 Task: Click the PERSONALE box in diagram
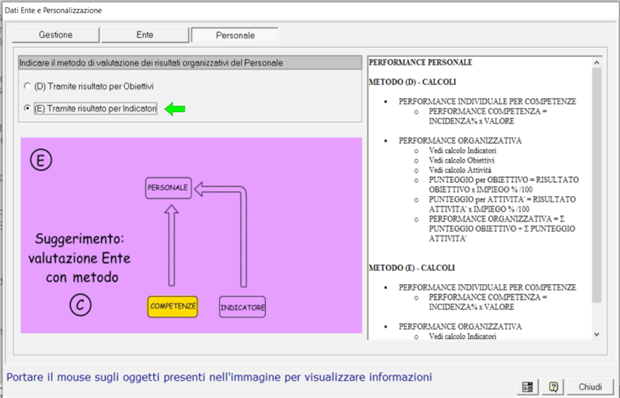pyautogui.click(x=168, y=188)
